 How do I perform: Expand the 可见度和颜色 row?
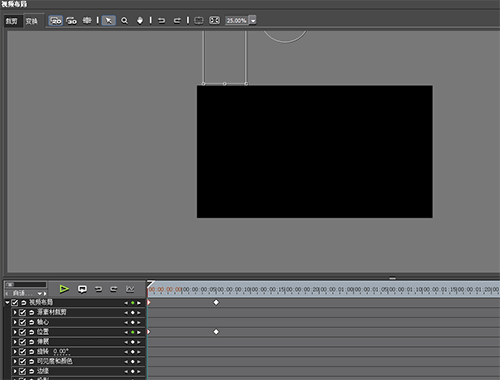click(15, 361)
